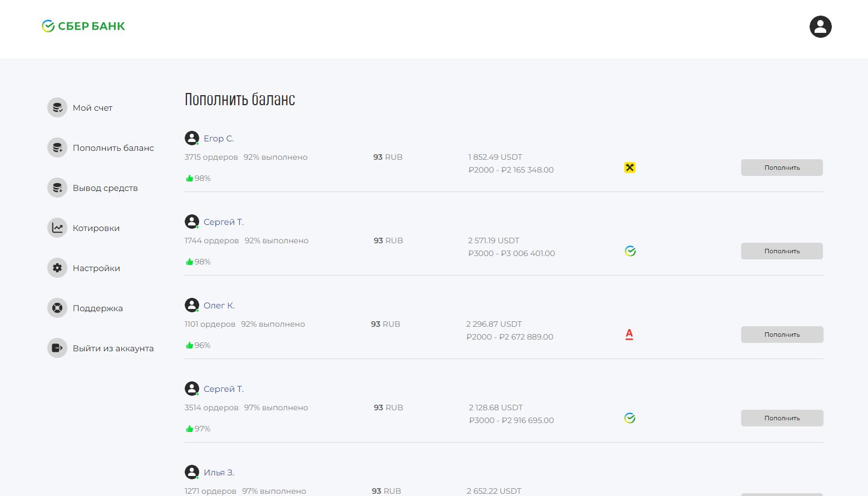Open Олег К. profile link
The height and width of the screenshot is (496, 868).
[x=219, y=306]
